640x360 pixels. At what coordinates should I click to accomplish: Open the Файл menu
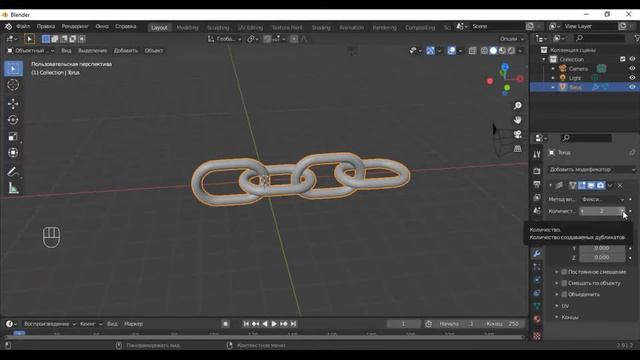click(23, 26)
